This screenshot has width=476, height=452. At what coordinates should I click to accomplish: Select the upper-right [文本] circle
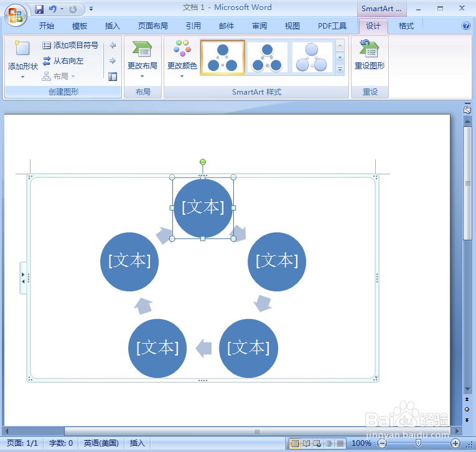pyautogui.click(x=277, y=261)
